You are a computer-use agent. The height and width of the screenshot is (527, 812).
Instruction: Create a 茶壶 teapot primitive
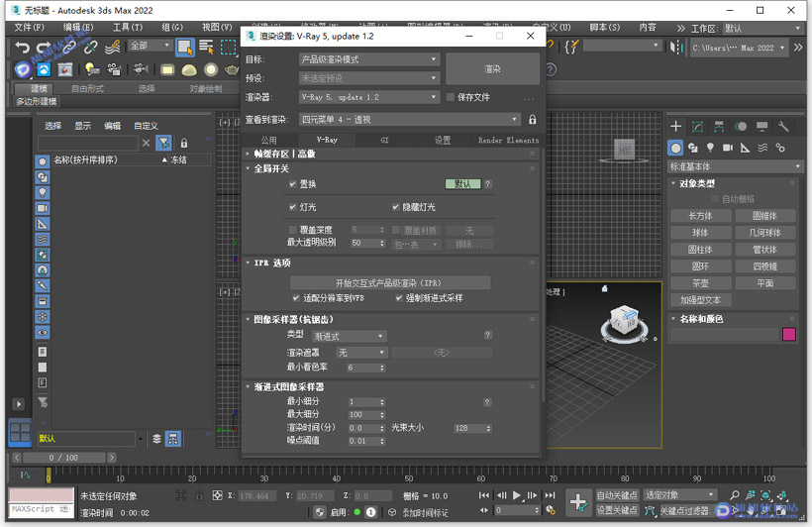click(700, 283)
